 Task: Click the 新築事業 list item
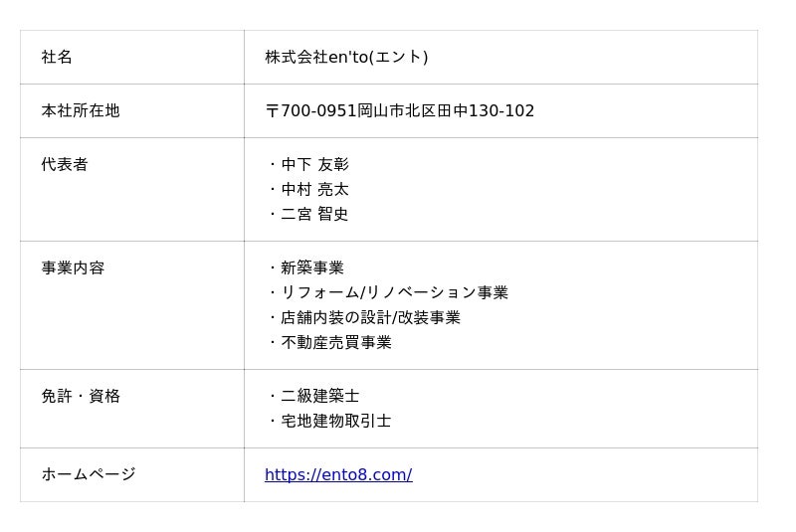(311, 268)
